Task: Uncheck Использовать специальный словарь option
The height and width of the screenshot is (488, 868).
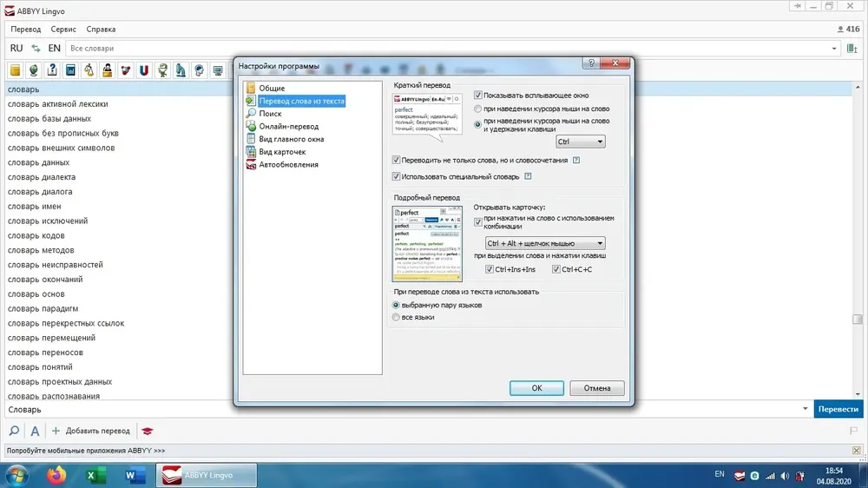Action: pos(396,176)
